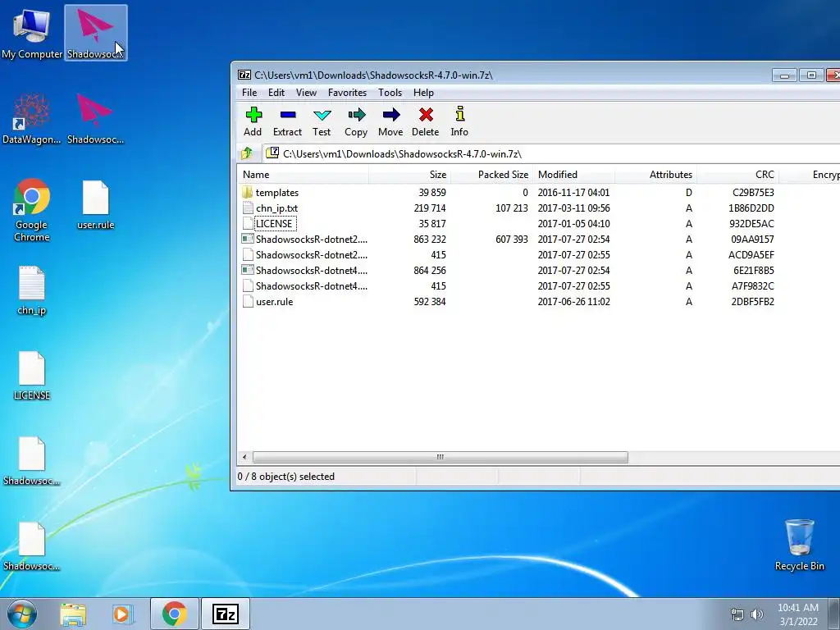This screenshot has width=840, height=630.
Task: Open the Tools menu
Action: tap(390, 93)
